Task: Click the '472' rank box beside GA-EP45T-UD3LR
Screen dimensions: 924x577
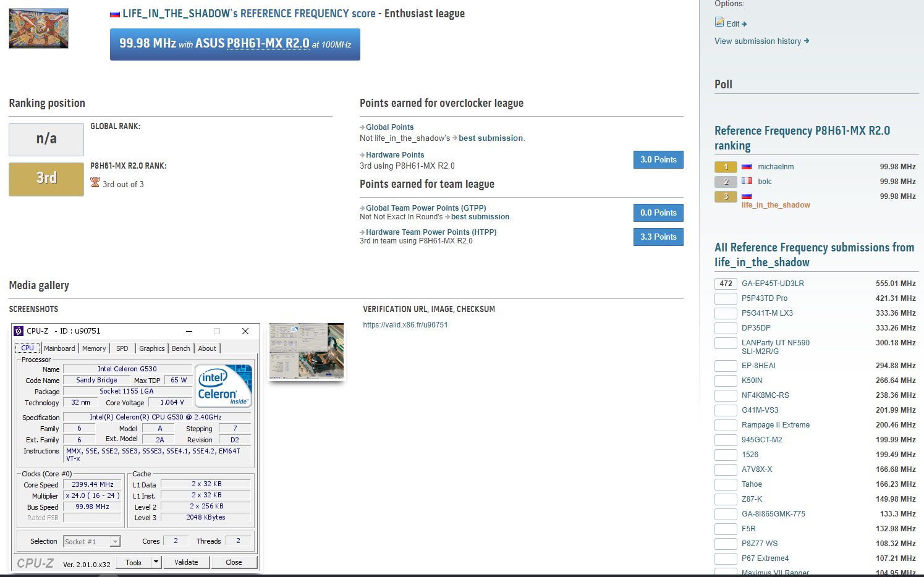Action: [x=726, y=284]
